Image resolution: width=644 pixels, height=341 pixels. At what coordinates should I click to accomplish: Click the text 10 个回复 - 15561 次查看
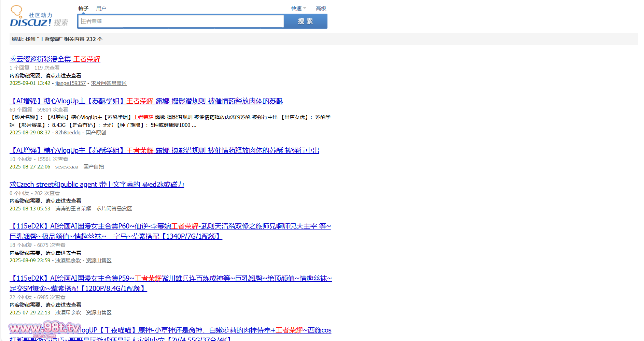coord(39,159)
